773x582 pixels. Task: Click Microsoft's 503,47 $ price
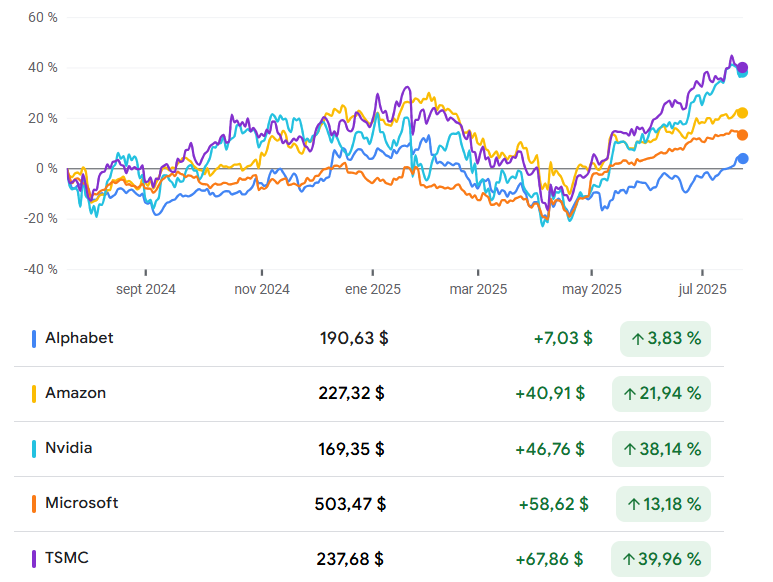click(350, 504)
